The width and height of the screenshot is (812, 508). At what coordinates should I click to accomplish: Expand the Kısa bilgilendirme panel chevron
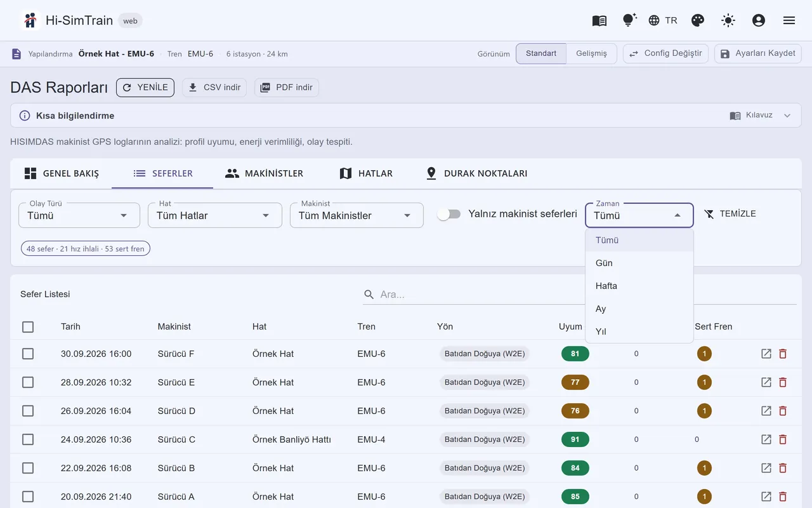coord(787,116)
